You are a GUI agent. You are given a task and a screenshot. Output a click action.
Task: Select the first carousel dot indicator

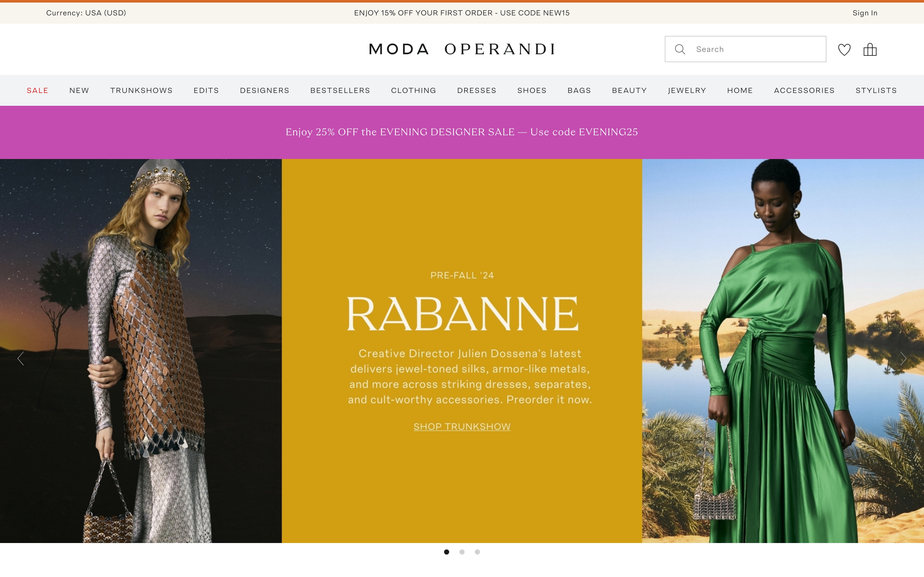tap(446, 552)
